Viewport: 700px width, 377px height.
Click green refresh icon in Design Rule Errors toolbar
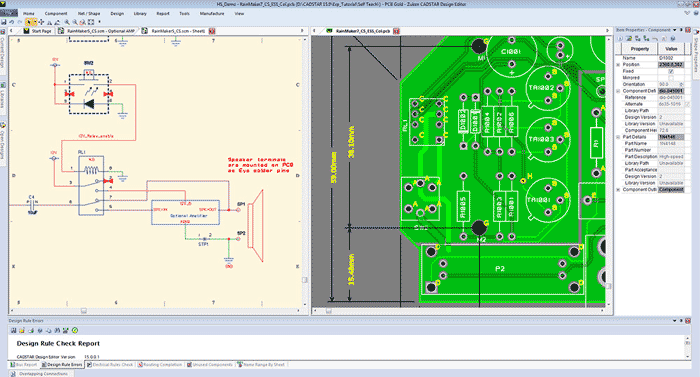[x=75, y=331]
